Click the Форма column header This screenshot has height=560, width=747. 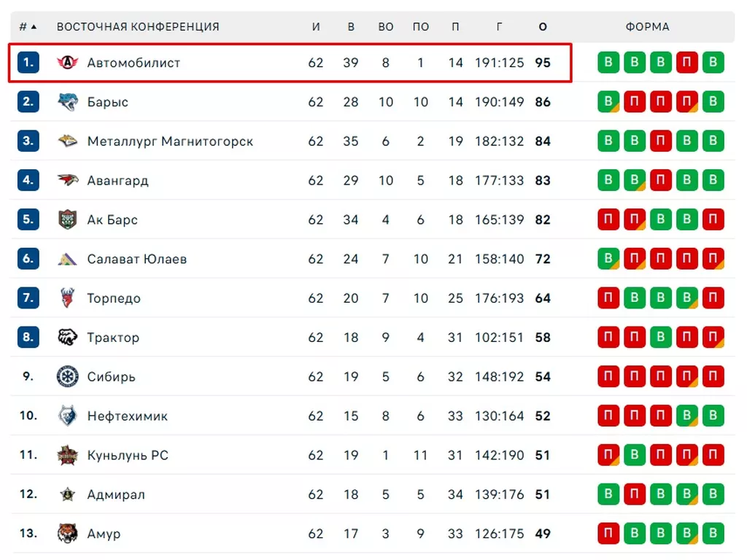(x=647, y=27)
